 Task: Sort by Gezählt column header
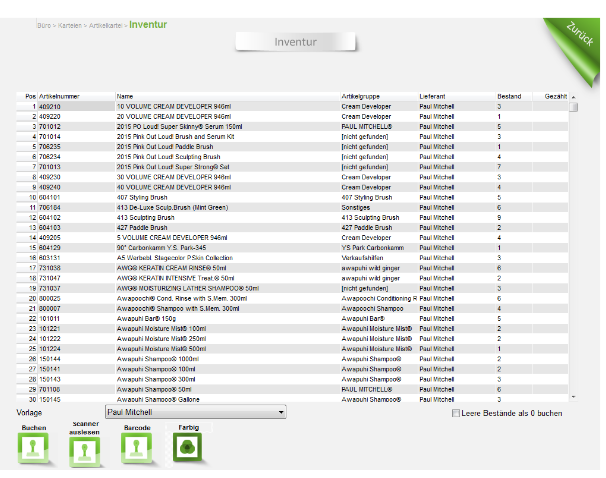tap(550, 96)
